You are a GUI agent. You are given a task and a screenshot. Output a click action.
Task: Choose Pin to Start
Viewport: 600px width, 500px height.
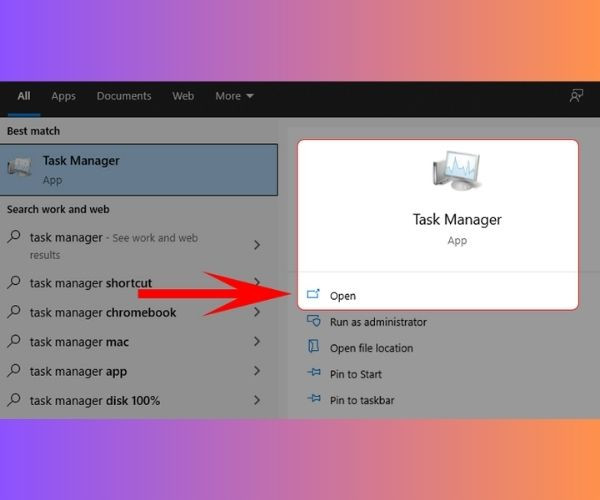(x=355, y=374)
